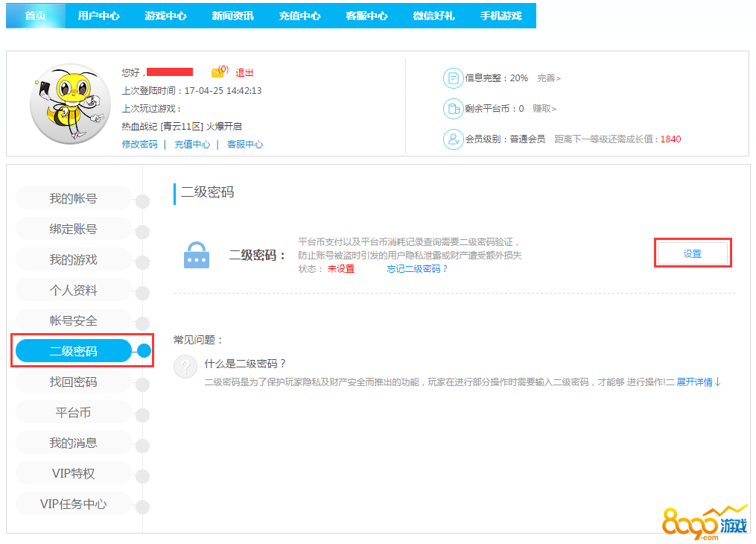Click the 8090 游戏 logo

tap(704, 520)
